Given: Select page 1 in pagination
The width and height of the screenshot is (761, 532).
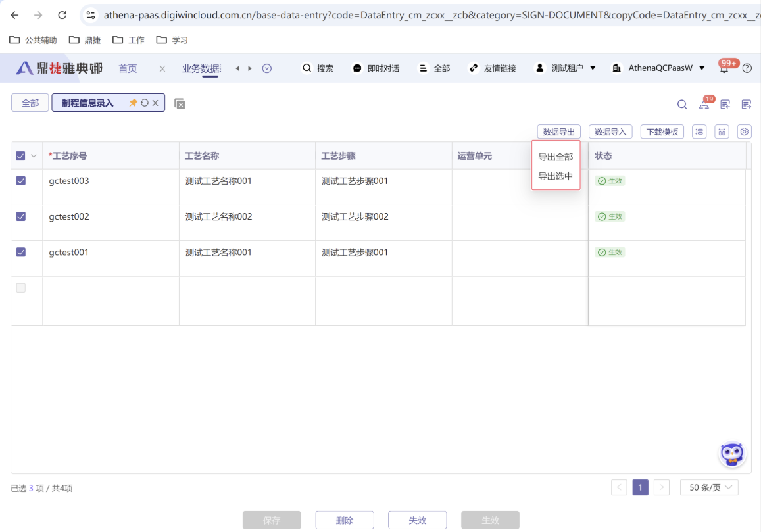Looking at the screenshot, I should click(640, 487).
